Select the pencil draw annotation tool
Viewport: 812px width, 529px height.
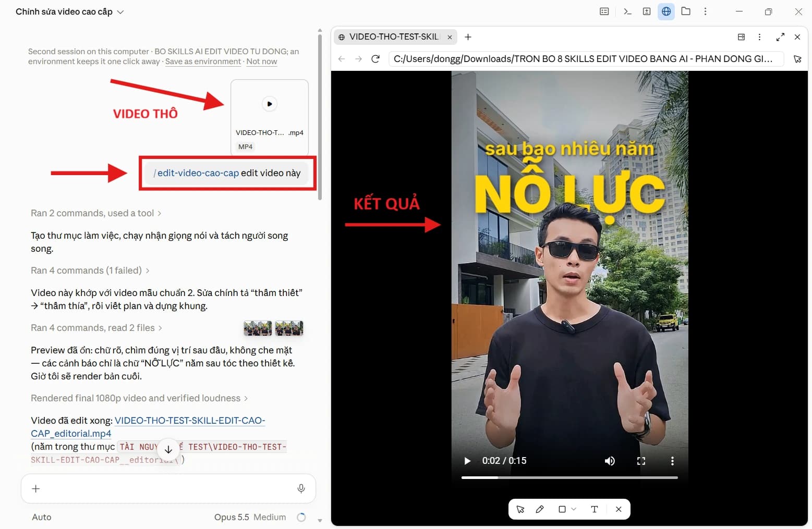point(540,509)
